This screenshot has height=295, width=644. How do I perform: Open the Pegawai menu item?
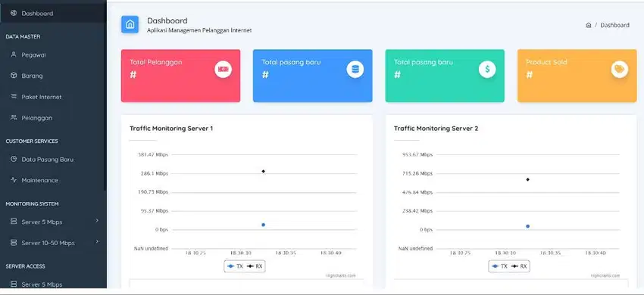[x=53, y=54]
